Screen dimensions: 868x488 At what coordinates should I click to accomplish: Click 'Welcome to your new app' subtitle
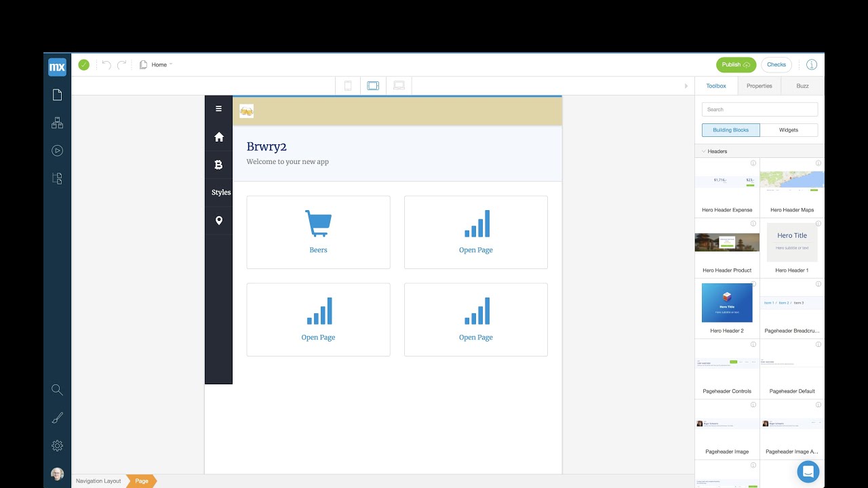click(288, 162)
